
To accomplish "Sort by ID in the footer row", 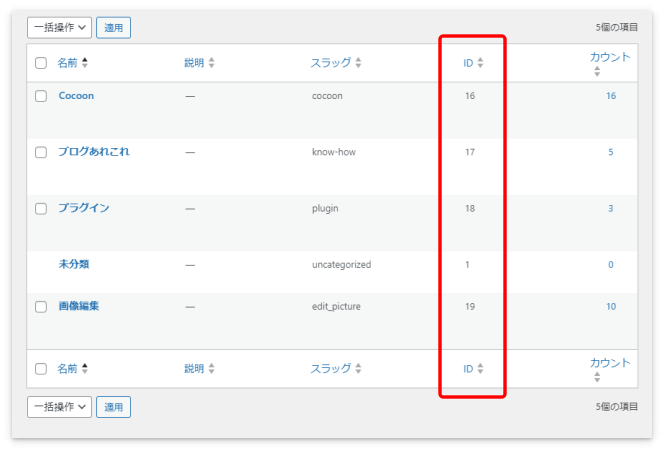I will (x=468, y=369).
